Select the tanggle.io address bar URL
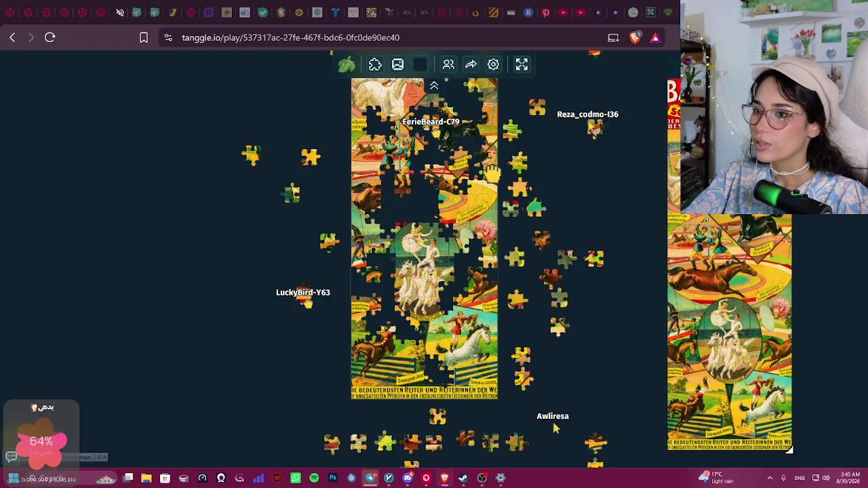 (x=290, y=37)
